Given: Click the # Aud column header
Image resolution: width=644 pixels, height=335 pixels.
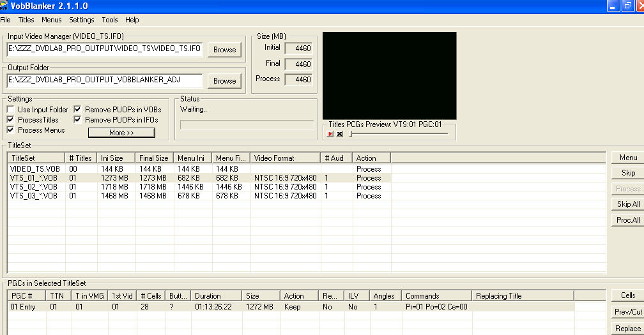Looking at the screenshot, I should 336,158.
